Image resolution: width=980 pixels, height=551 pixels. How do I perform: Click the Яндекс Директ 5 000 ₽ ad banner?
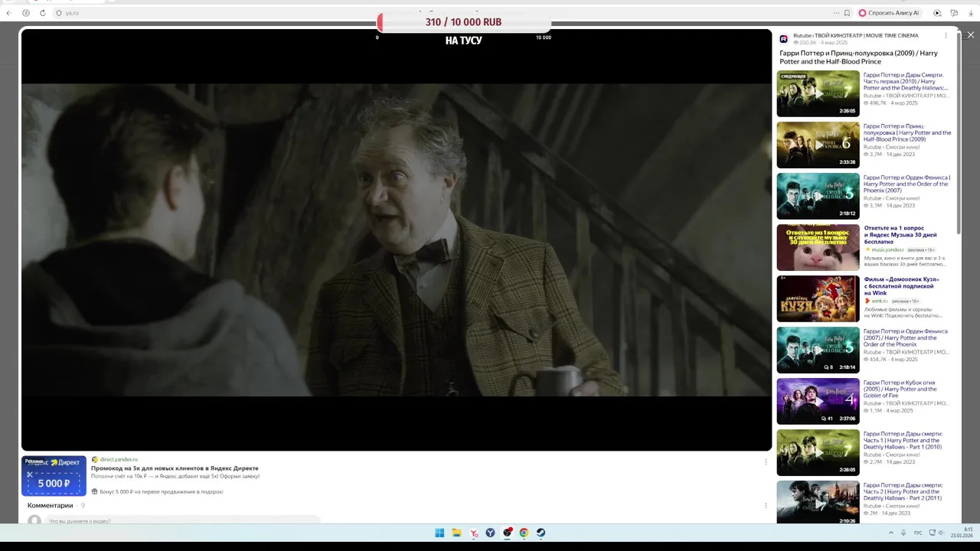tap(54, 475)
